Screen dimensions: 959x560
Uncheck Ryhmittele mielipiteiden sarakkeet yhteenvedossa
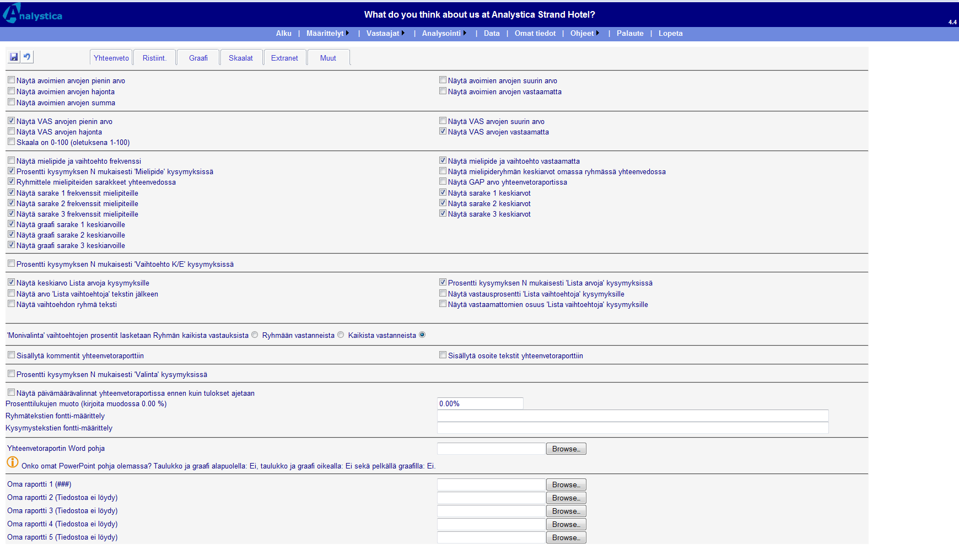click(11, 181)
